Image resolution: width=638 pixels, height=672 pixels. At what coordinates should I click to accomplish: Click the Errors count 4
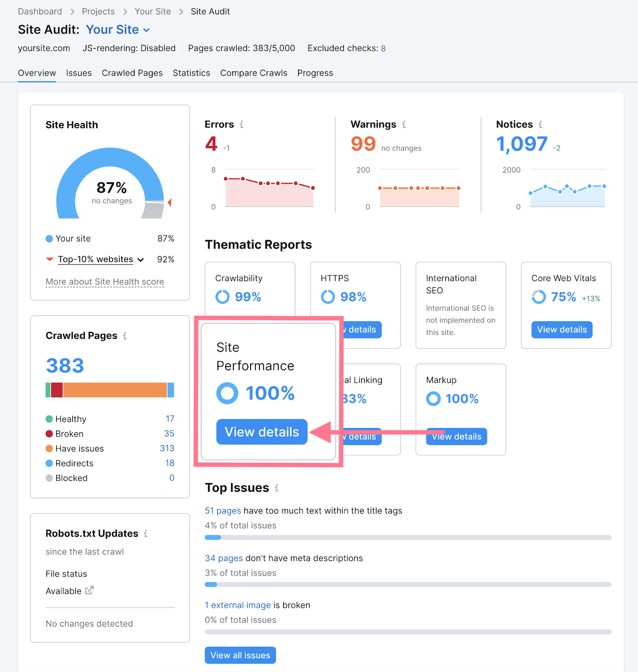click(211, 144)
